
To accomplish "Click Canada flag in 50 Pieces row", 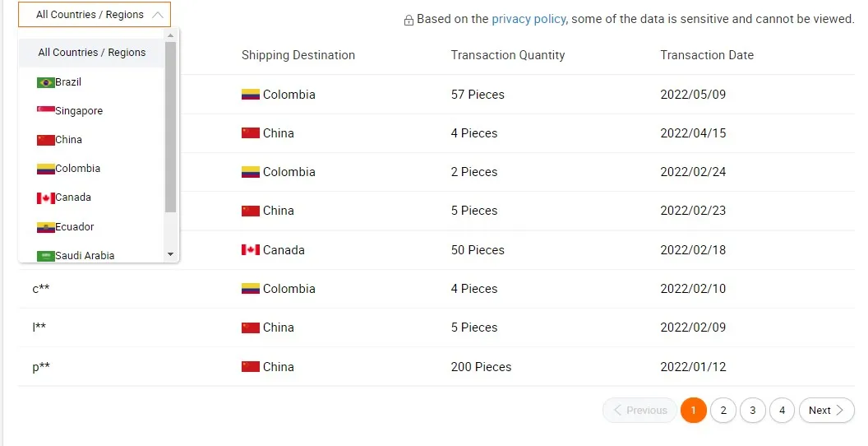I will click(251, 250).
